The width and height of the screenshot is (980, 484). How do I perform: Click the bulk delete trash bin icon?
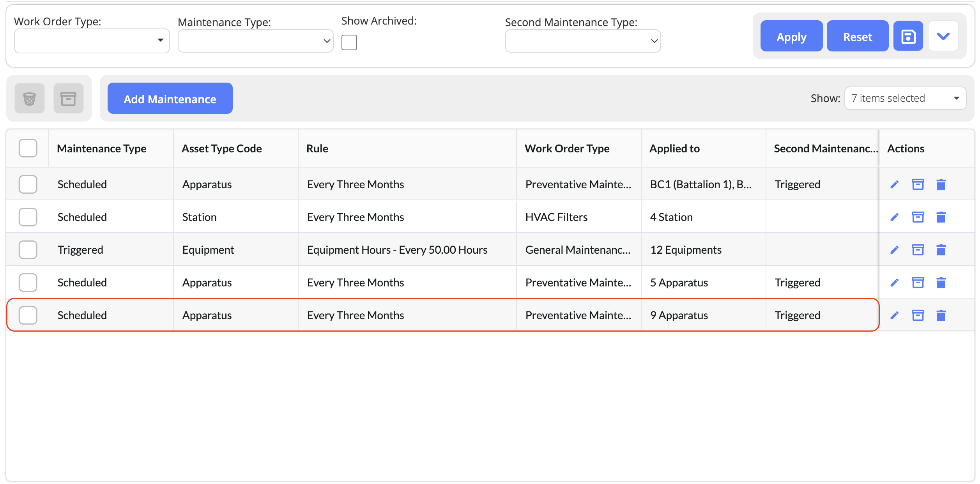[x=30, y=99]
